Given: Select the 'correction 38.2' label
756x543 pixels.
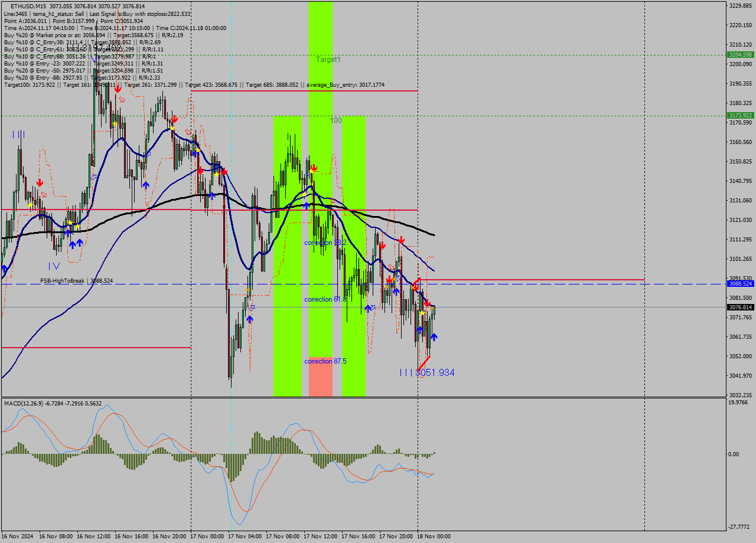Looking at the screenshot, I should (x=325, y=243).
